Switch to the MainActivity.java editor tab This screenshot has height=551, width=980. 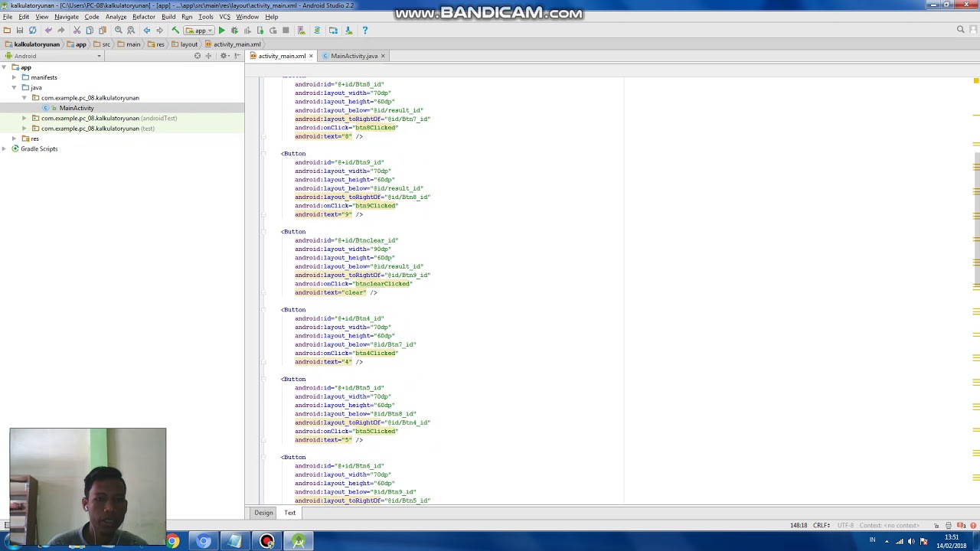click(x=354, y=56)
